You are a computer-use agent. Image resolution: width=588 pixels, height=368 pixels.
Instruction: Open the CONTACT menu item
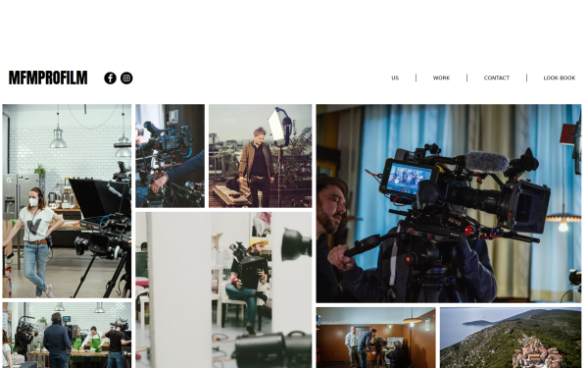tap(497, 79)
